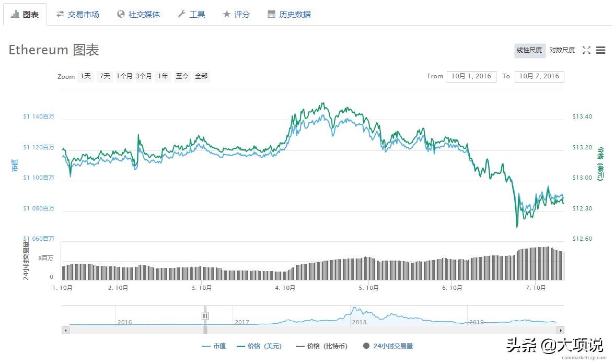Switch to the 交易市场 tab
This screenshot has width=614, height=364.
(x=78, y=14)
